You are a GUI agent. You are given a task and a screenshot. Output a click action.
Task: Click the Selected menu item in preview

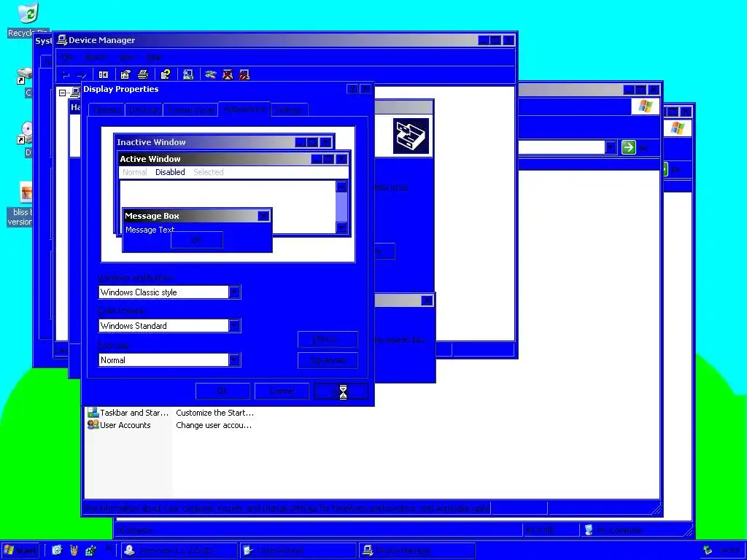(208, 172)
